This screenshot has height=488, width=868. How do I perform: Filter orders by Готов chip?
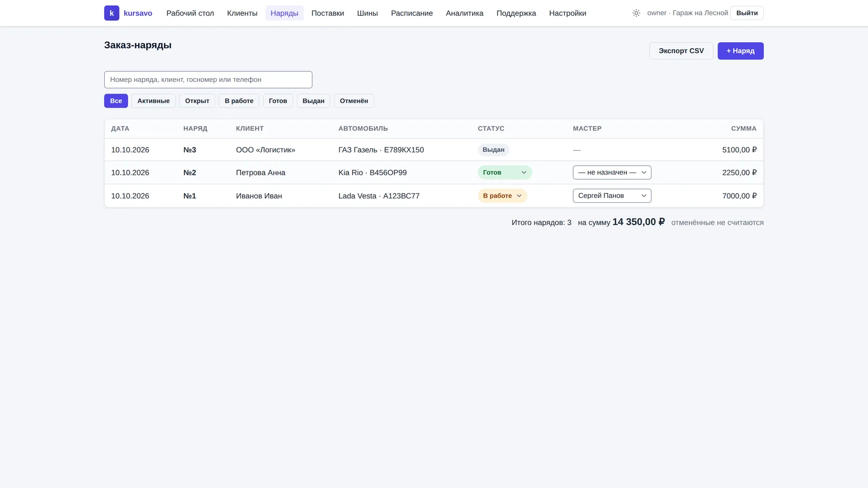tap(278, 101)
